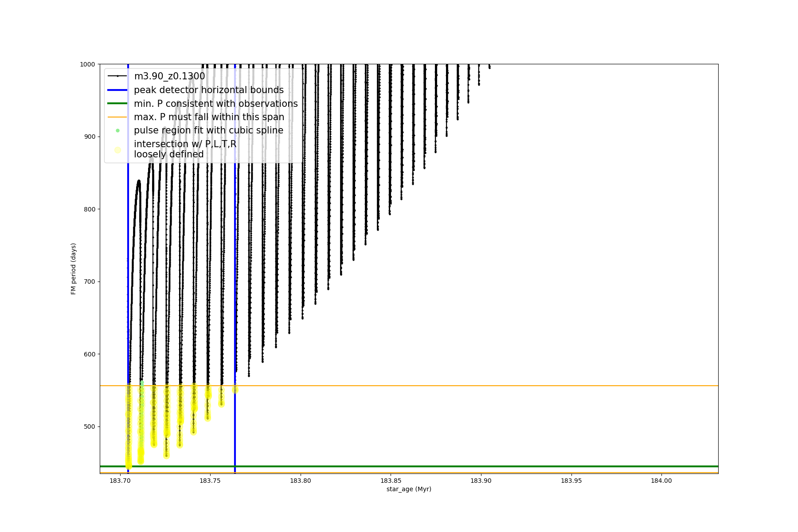Click the 183.80 x-axis tick label
This screenshot has height=532, width=798.
tap(301, 481)
